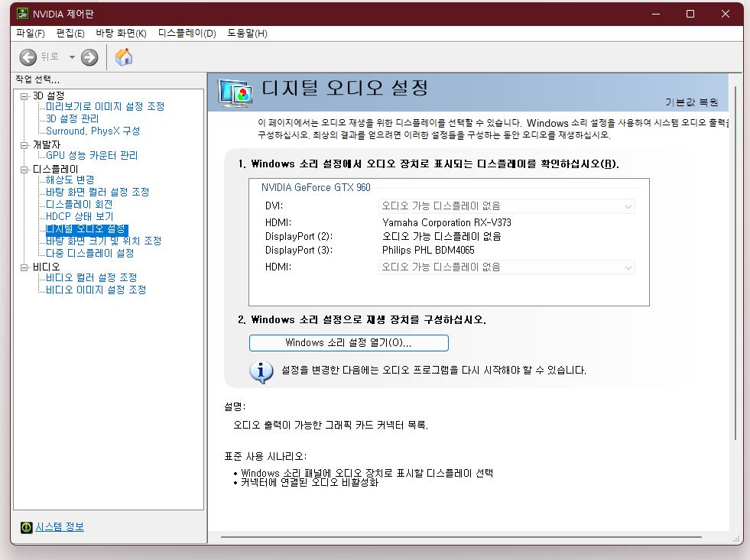Click the DisplayPort (3): label
Viewport: 750px width, 560px height.
click(299, 251)
